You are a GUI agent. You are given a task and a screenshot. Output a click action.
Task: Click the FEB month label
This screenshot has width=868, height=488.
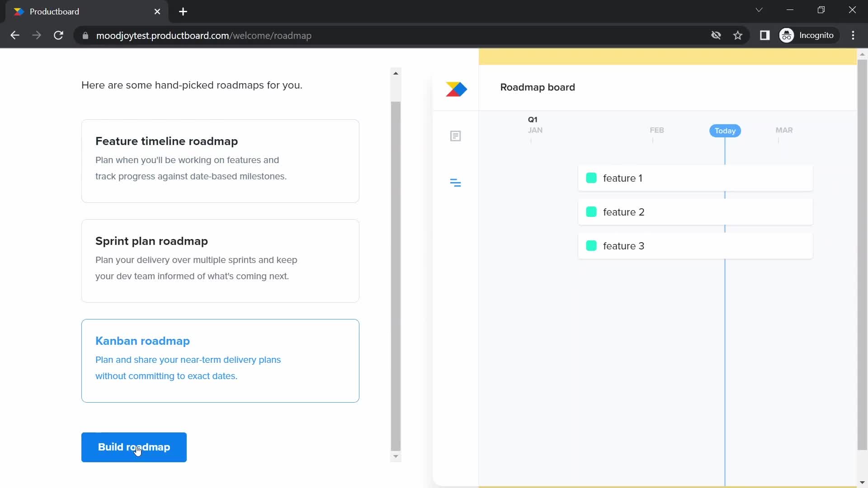657,130
